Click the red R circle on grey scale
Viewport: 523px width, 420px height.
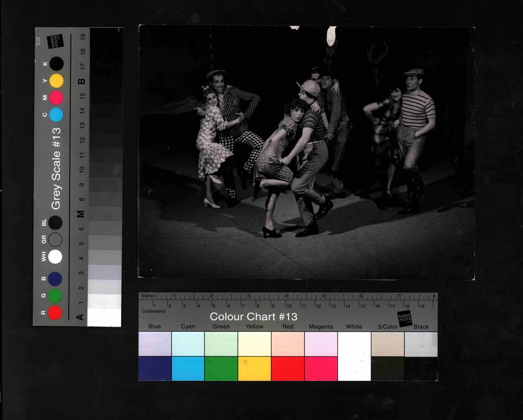[x=55, y=313]
